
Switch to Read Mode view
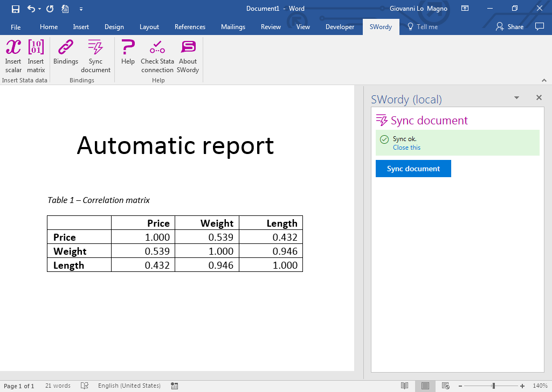(405, 386)
